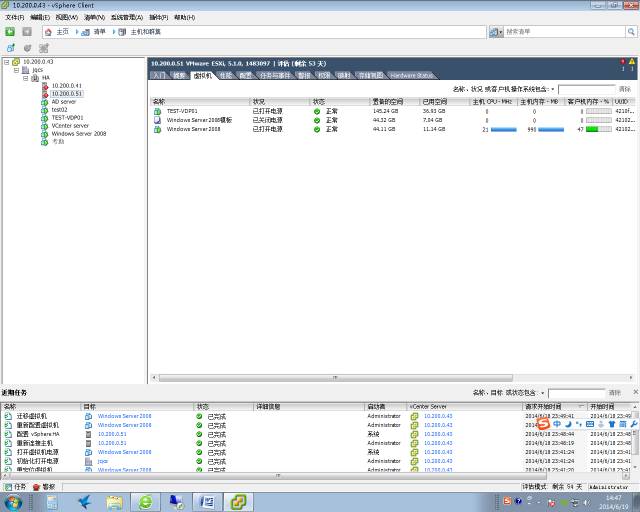Click the inventory search input field
This screenshot has width=640, height=512.
coord(564,31)
